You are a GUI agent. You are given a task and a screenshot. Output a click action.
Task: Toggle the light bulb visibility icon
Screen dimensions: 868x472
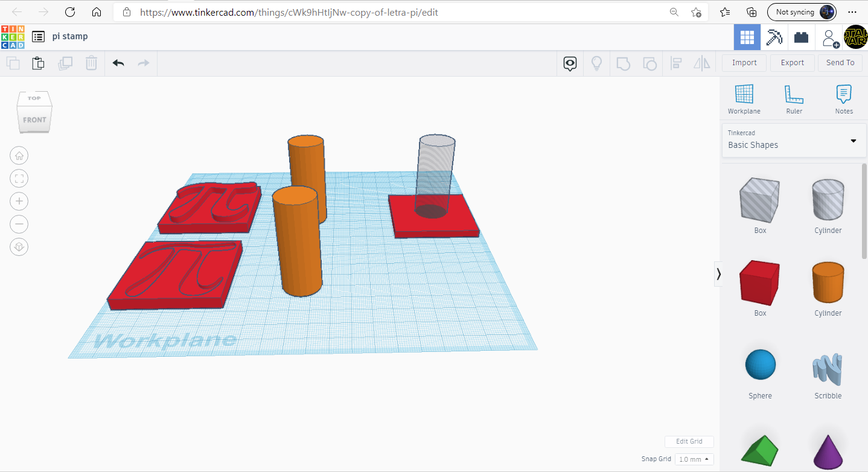click(596, 63)
